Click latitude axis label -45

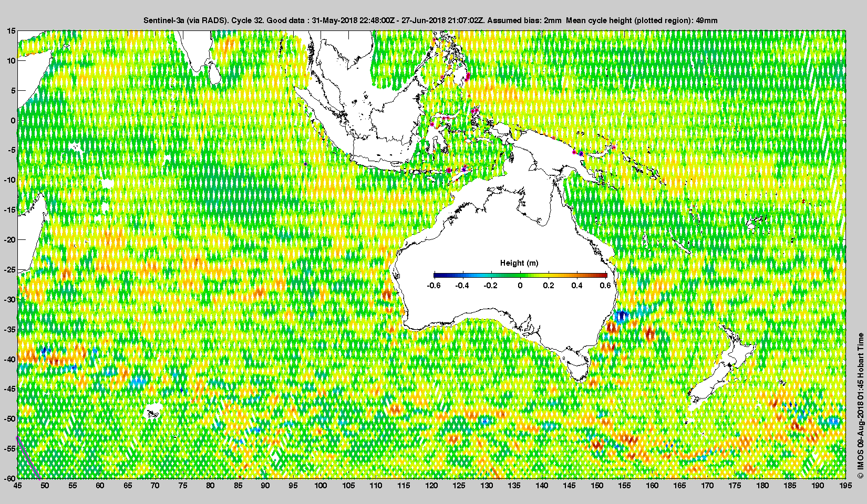click(10, 389)
